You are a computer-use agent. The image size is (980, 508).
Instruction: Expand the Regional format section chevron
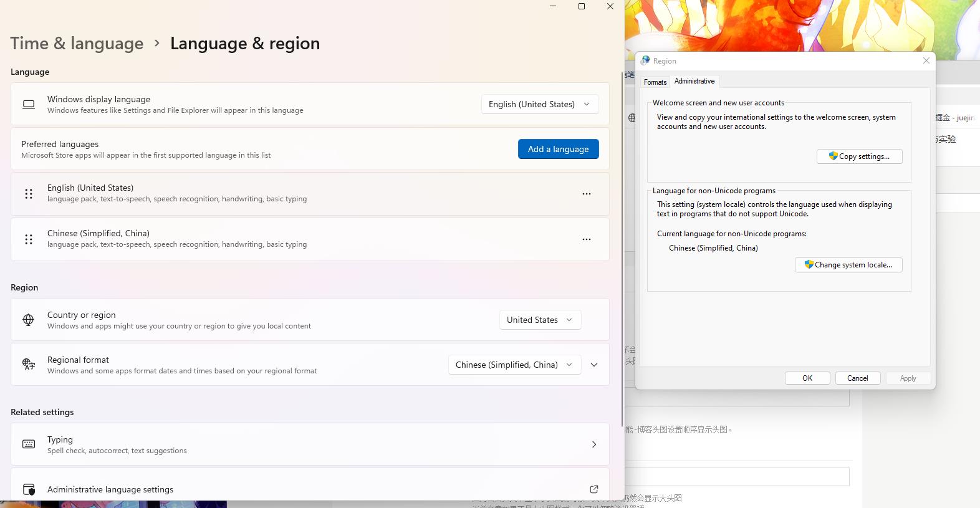click(594, 365)
